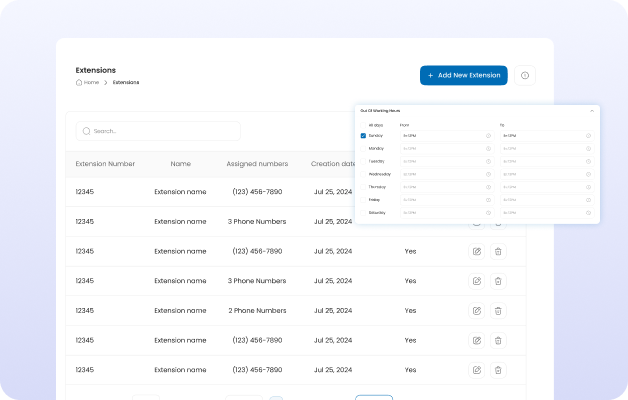Click the delete trash icon in the third row

[498, 251]
